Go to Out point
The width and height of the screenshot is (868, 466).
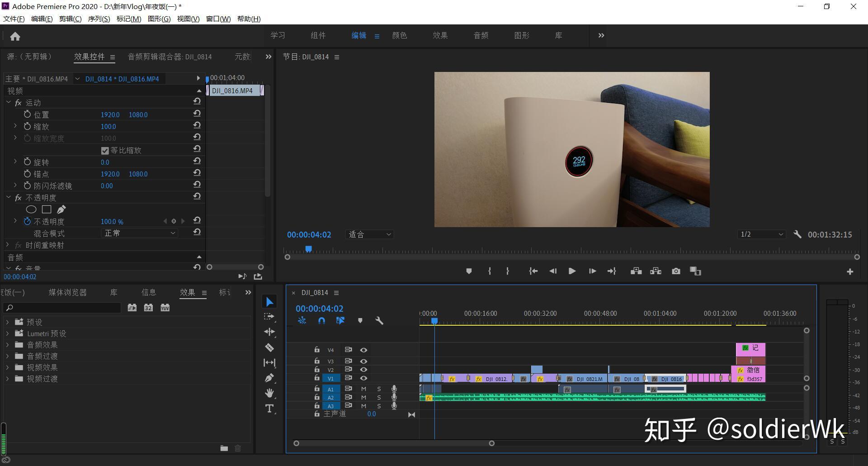(612, 271)
